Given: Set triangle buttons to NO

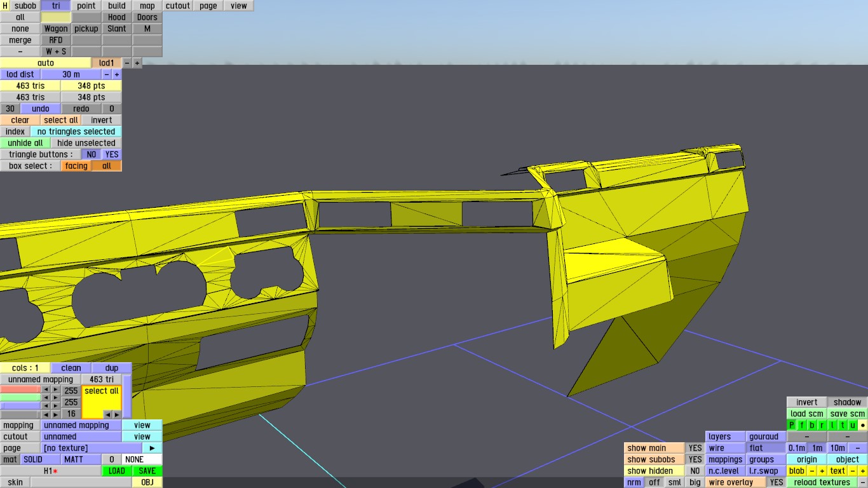Looking at the screenshot, I should [92, 154].
